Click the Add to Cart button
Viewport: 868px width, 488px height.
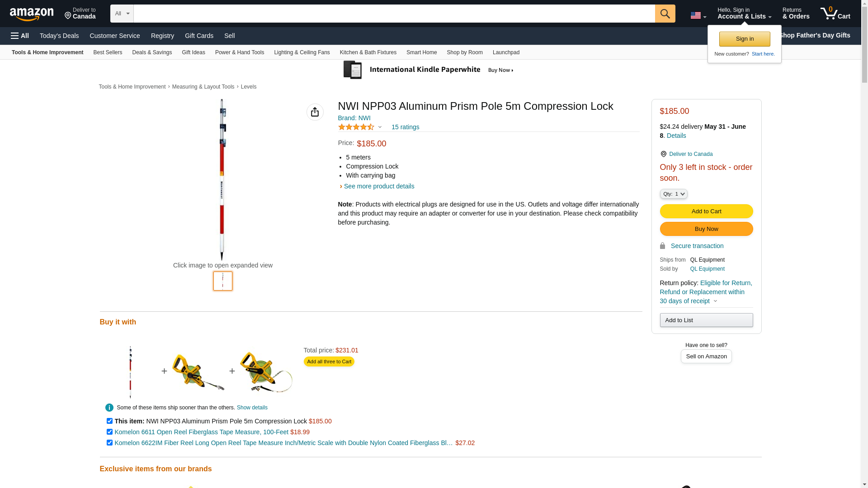coord(706,211)
